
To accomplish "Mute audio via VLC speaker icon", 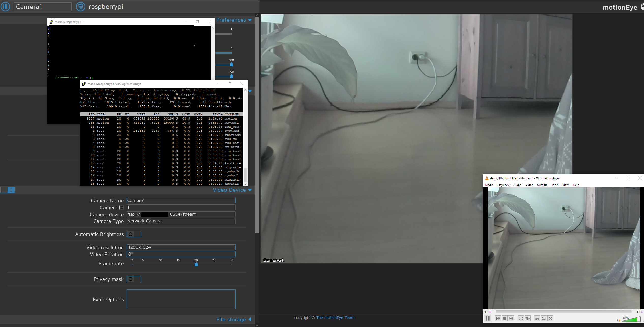I will point(619,320).
